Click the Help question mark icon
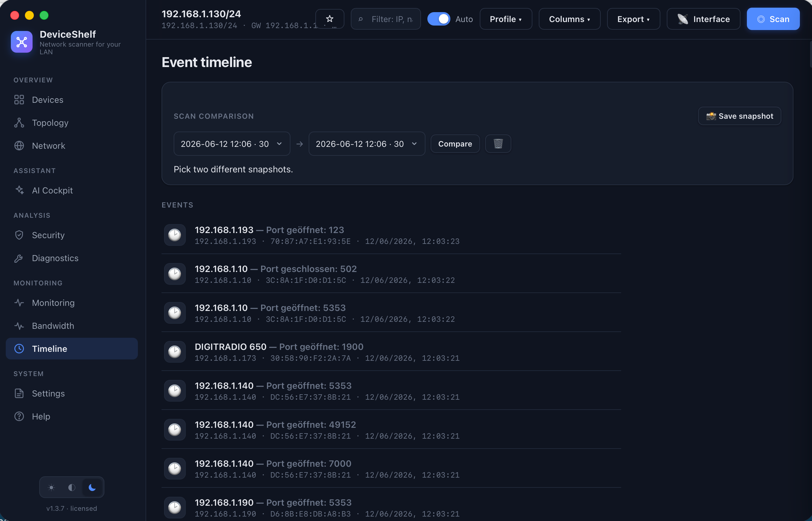812x521 pixels. click(19, 417)
